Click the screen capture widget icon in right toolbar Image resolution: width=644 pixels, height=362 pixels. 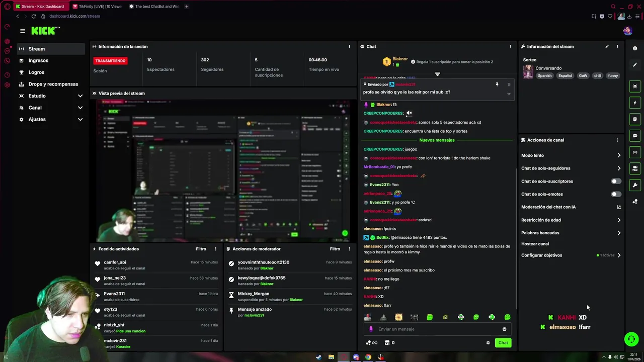[635, 86]
